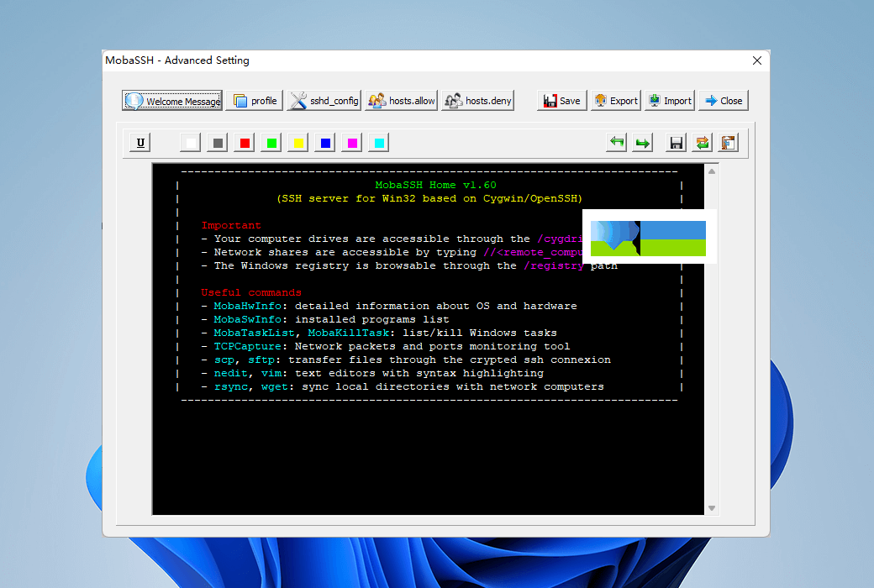Viewport: 874px width, 588px height.
Task: Click the green right arrow redo icon
Action: 643,143
